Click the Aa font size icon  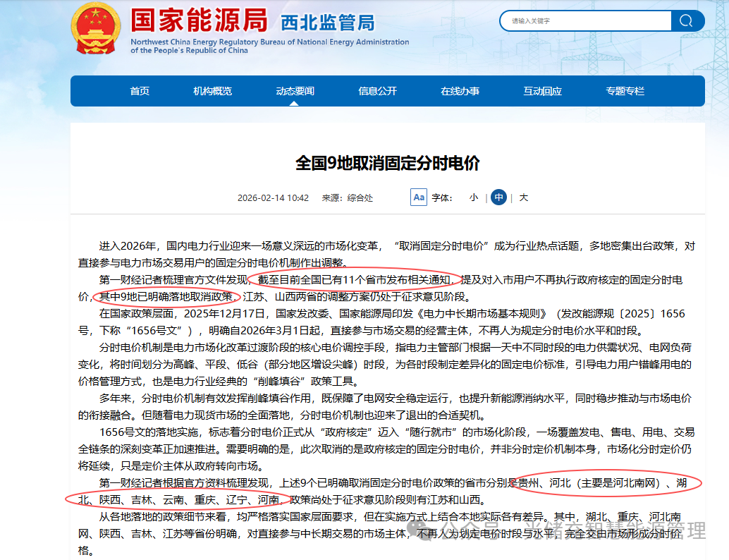click(418, 197)
